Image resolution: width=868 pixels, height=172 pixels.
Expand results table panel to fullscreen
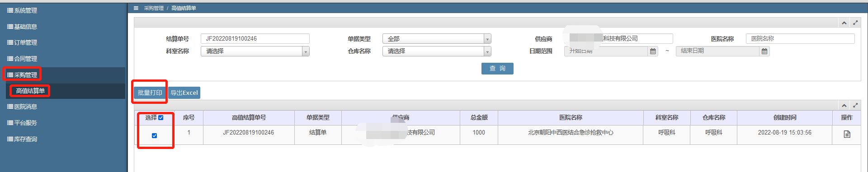[855, 105]
